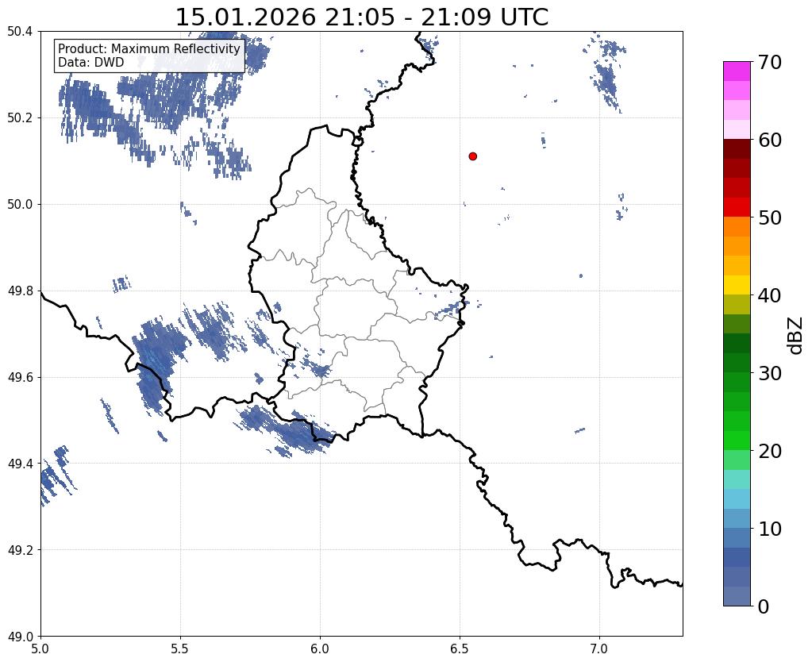Click the colorbar tick label 60
The image size is (812, 662).
[769, 140]
